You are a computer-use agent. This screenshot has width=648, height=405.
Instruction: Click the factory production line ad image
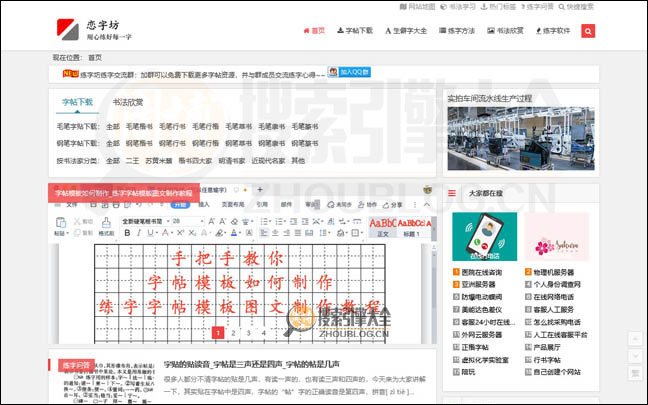521,138
